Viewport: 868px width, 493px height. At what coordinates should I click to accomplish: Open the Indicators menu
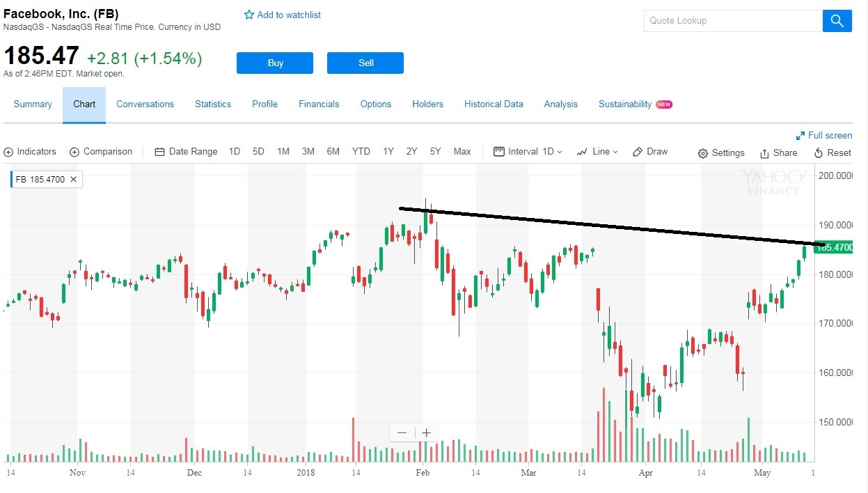(31, 151)
